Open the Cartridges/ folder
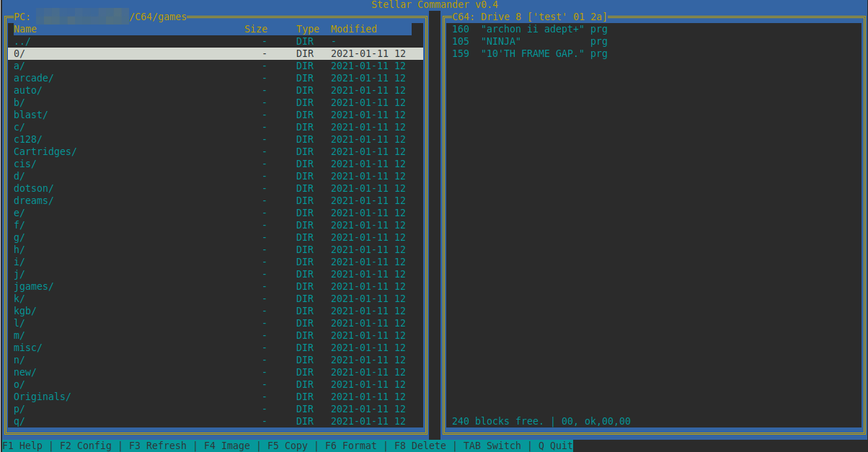868x452 pixels. [x=45, y=151]
